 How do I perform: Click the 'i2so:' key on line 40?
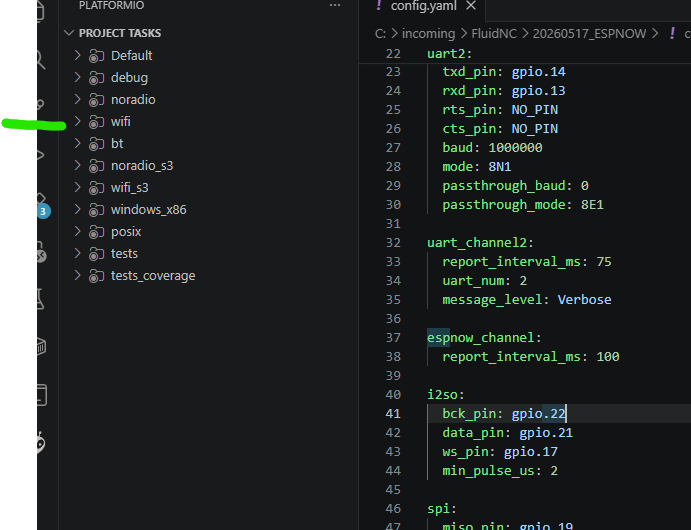[446, 395]
